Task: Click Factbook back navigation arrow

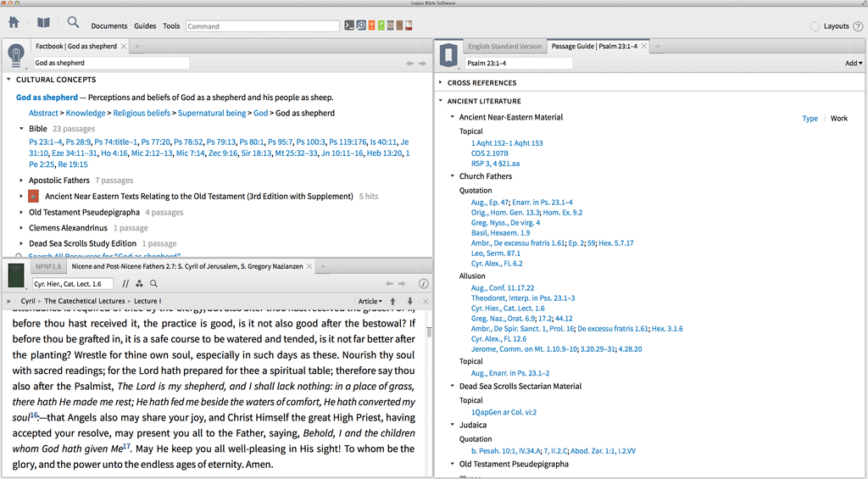Action: [409, 64]
